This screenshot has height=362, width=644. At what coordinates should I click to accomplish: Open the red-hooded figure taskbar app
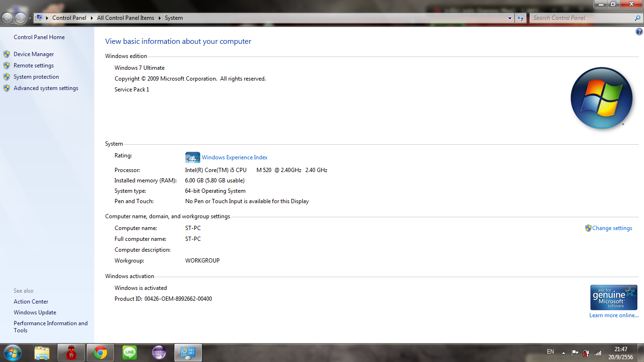click(x=71, y=353)
